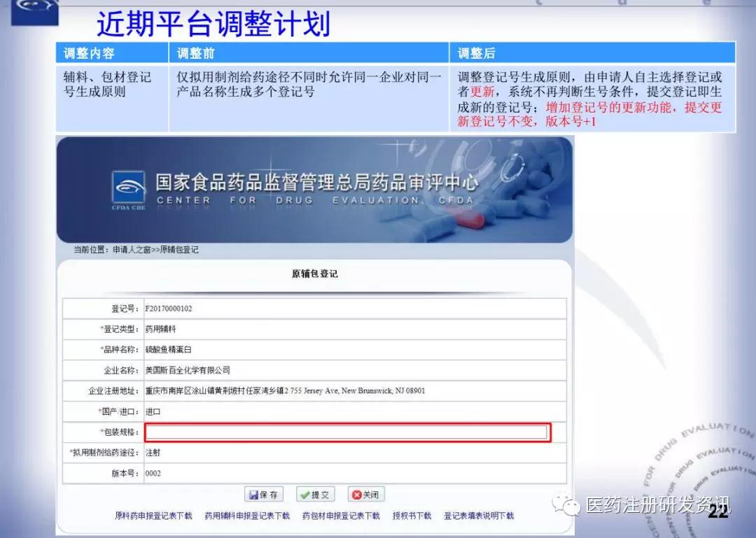756x538 pixels.
Task: Open 原料药申报登记表下载 link
Action: click(153, 516)
